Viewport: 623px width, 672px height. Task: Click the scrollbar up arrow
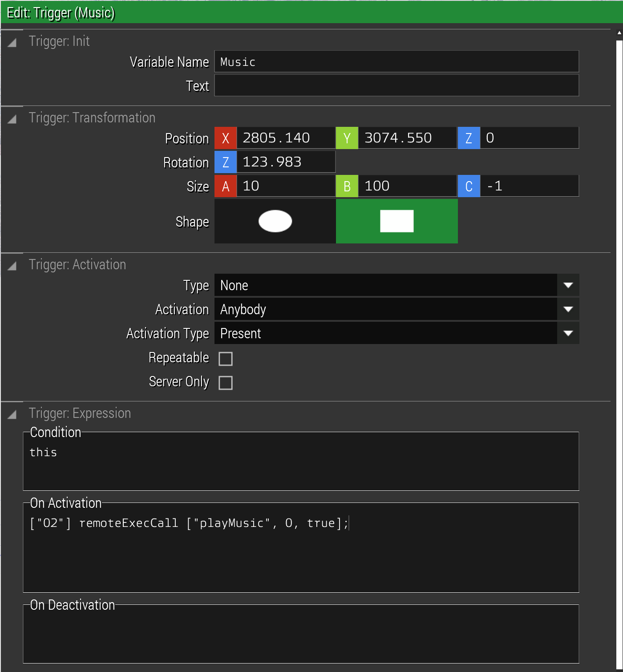619,33
